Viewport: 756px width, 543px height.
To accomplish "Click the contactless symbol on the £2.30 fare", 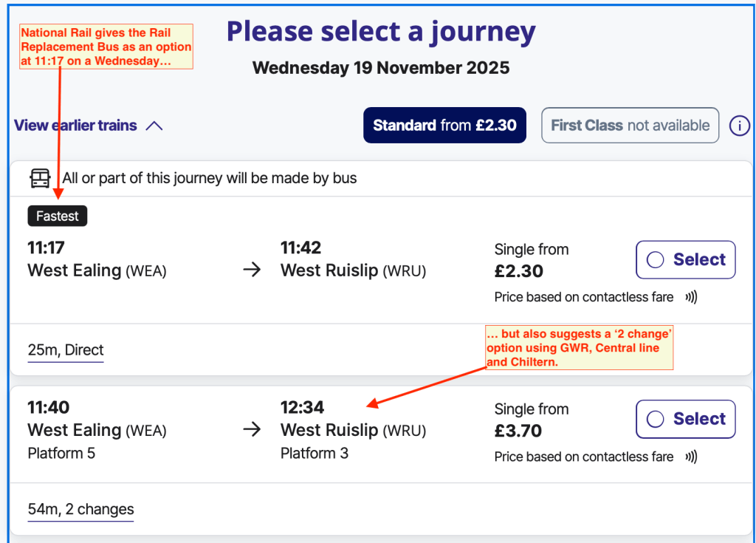I will pyautogui.click(x=691, y=298).
